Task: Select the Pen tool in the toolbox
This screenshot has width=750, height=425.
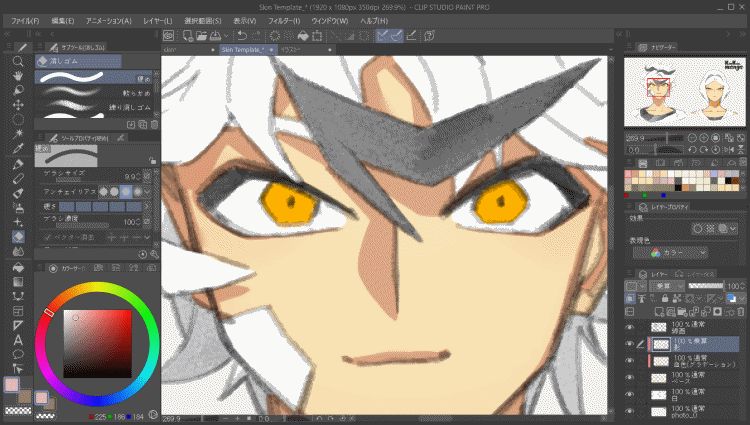Action: pos(18,164)
